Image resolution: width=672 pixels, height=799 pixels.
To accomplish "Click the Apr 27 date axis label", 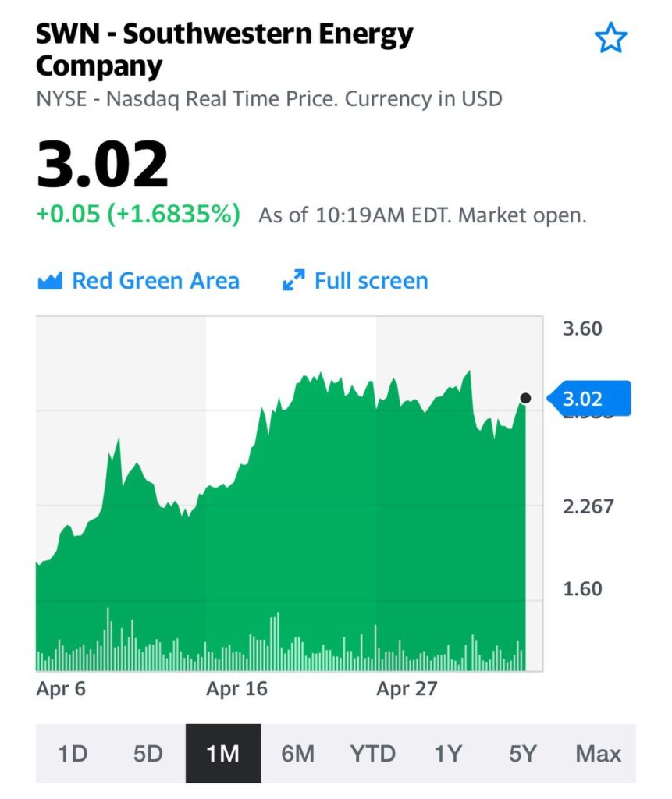I will (407, 689).
